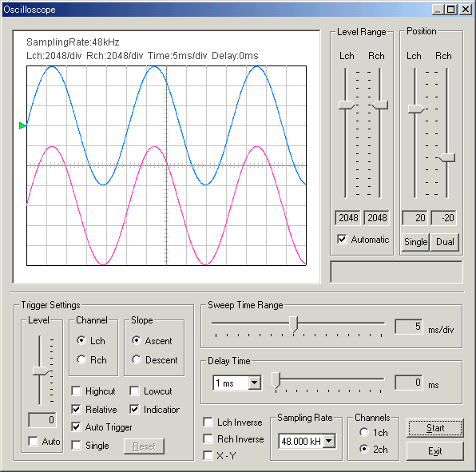This screenshot has height=472, width=476.
Task: Click the Lch position value field
Action: point(415,218)
